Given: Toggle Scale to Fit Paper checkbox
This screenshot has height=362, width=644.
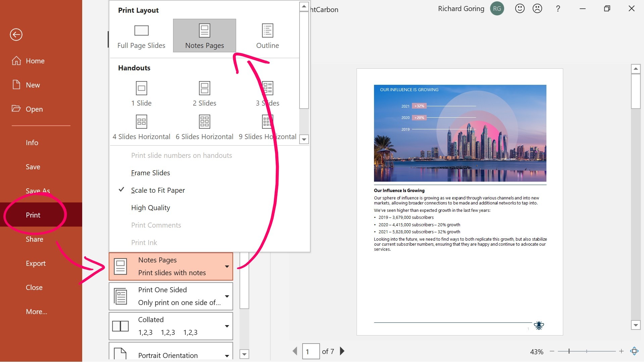Looking at the screenshot, I should pos(157,190).
